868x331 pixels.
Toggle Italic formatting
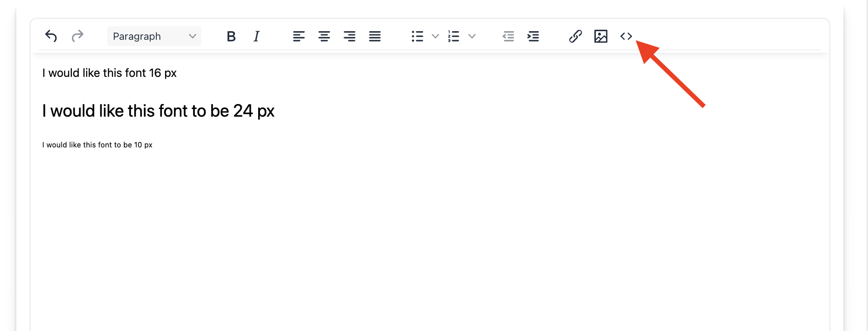[x=256, y=36]
